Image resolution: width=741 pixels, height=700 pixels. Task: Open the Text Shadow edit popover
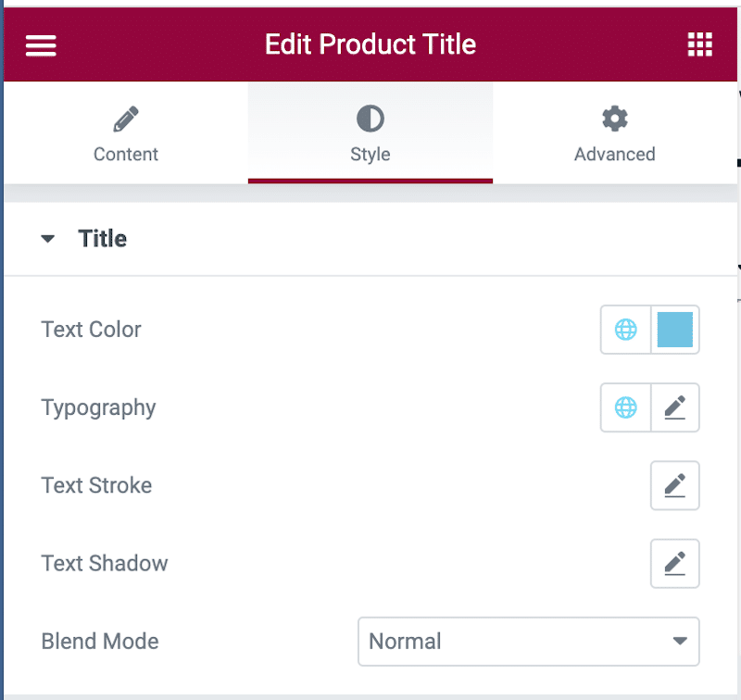tap(675, 563)
